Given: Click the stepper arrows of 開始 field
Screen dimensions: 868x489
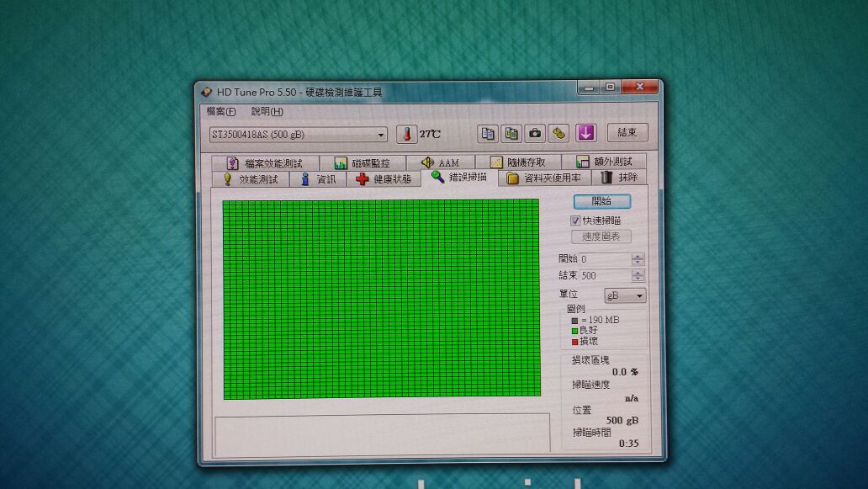Looking at the screenshot, I should pyautogui.click(x=638, y=259).
